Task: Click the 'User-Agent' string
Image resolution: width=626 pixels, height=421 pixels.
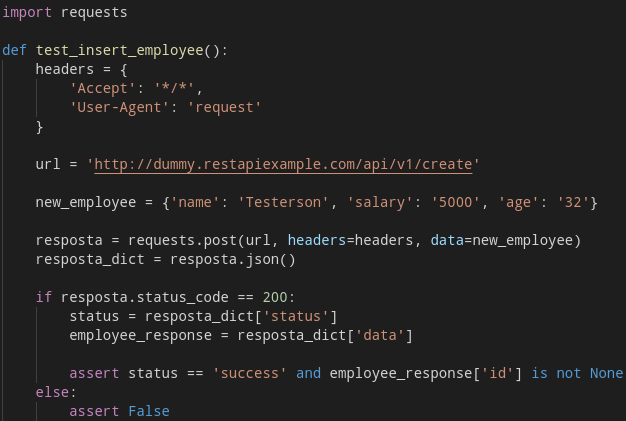Action: click(x=120, y=108)
